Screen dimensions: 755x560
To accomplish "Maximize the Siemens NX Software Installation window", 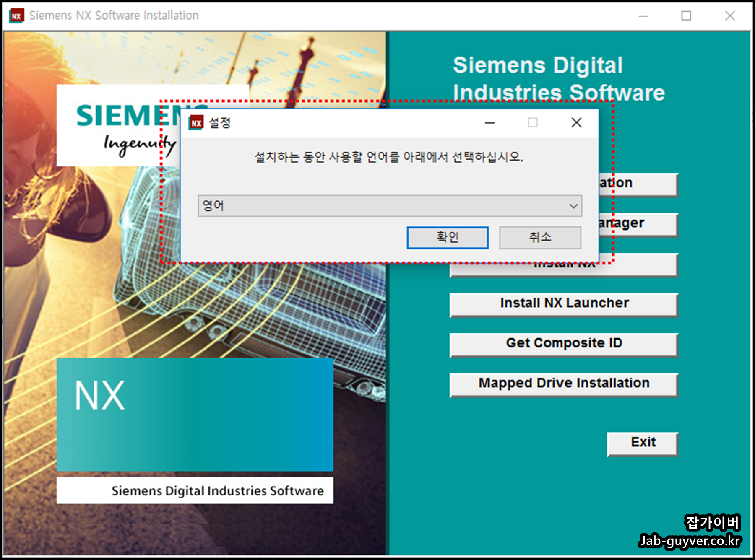I will pos(686,16).
